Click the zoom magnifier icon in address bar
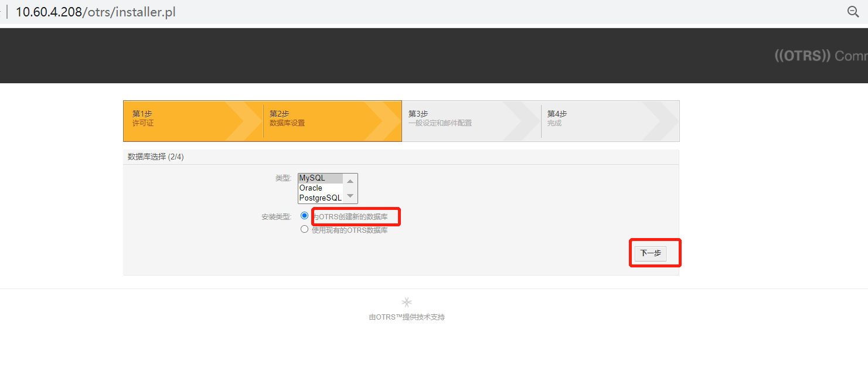The image size is (868, 387). coord(853,11)
